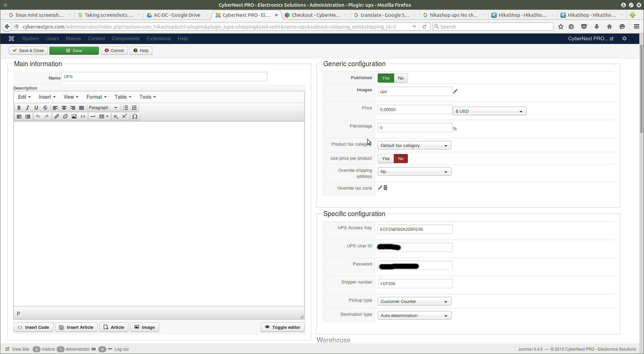This screenshot has height=354, width=644.
Task: Open the editor Edit menu
Action: tap(24, 97)
